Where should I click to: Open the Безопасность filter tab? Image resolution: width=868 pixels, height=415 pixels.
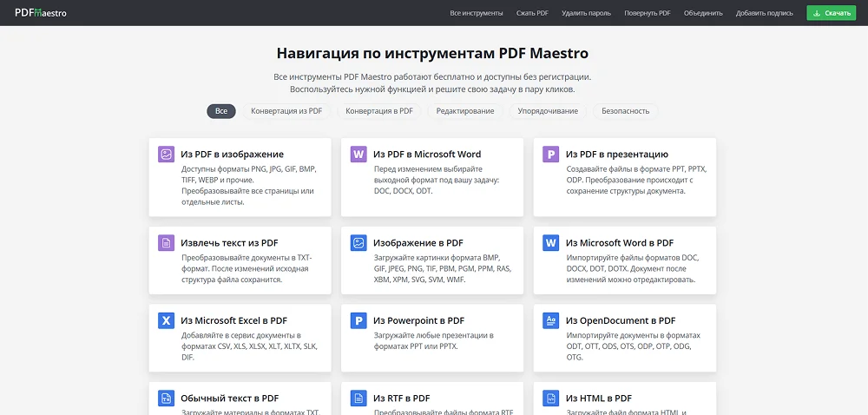pyautogui.click(x=626, y=111)
